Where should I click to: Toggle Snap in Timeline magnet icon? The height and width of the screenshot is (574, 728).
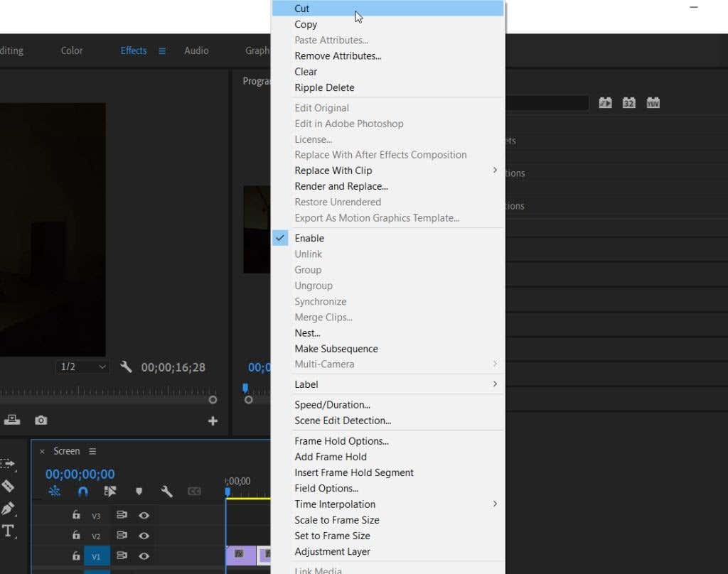[x=82, y=492]
